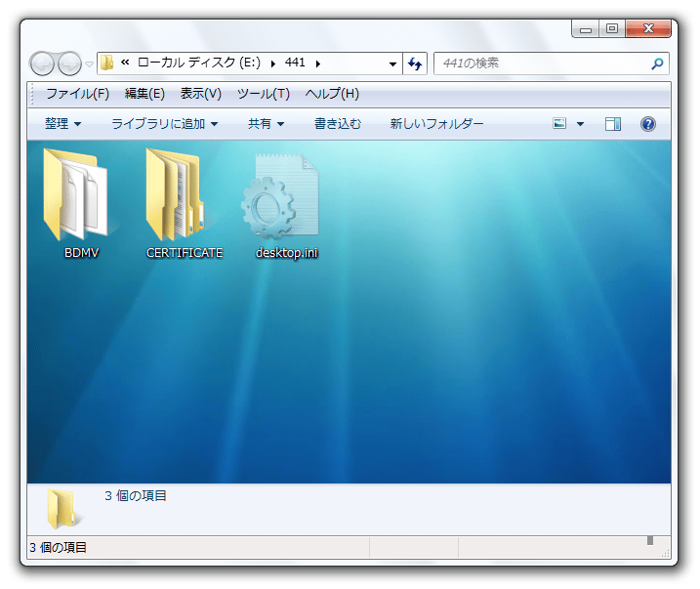Click the 441の検索 search field
700x589 pixels.
tap(545, 63)
